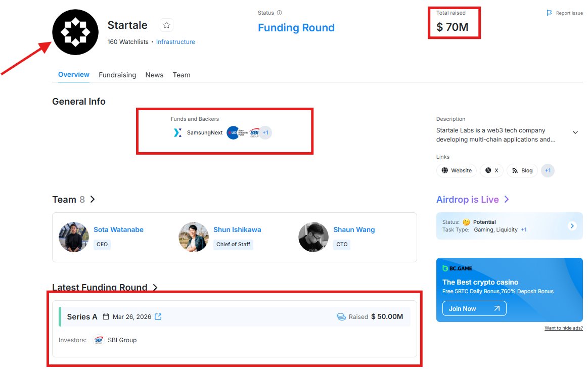Click the coins icon beside Raised
588x369 pixels.
tap(341, 317)
